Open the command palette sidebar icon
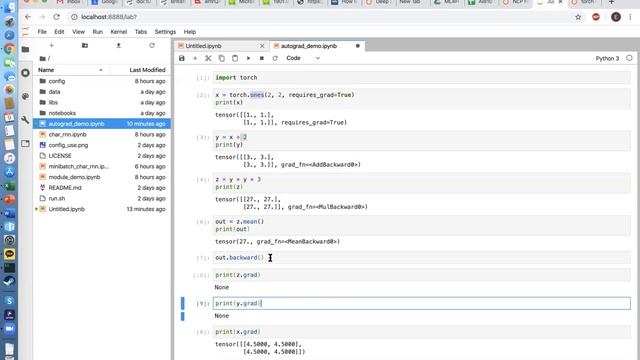This screenshot has height=360, width=640. (25, 96)
